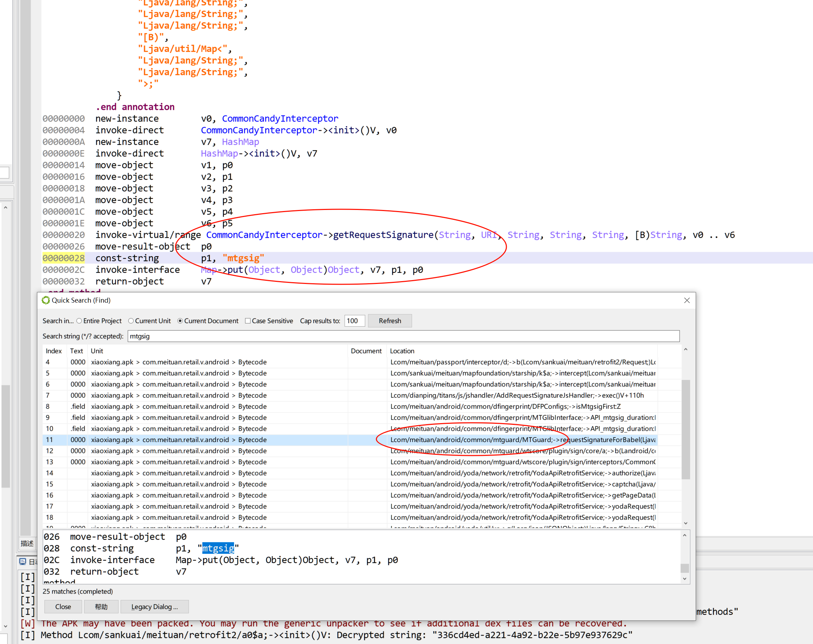
Task: Open the Legacy Dialog button
Action: pyautogui.click(x=154, y=607)
